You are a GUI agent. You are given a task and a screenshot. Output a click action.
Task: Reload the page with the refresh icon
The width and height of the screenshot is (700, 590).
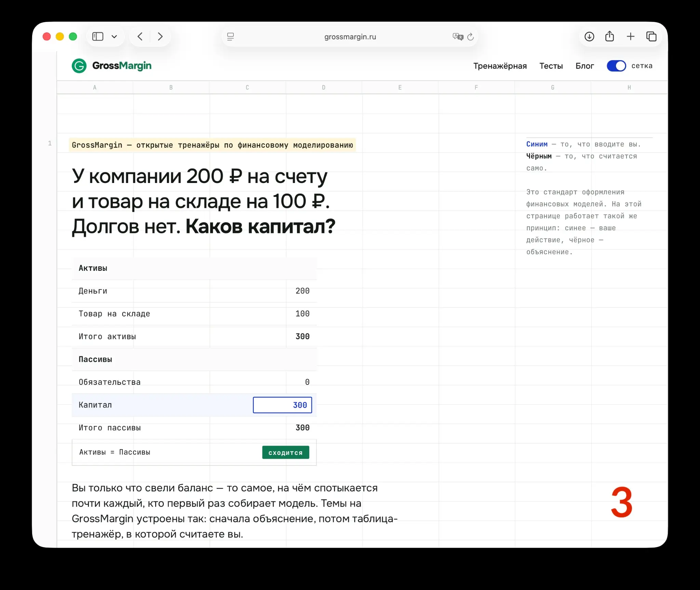pyautogui.click(x=471, y=37)
